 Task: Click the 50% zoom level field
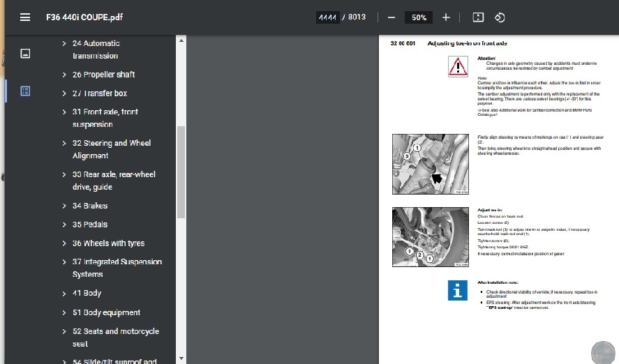(419, 17)
